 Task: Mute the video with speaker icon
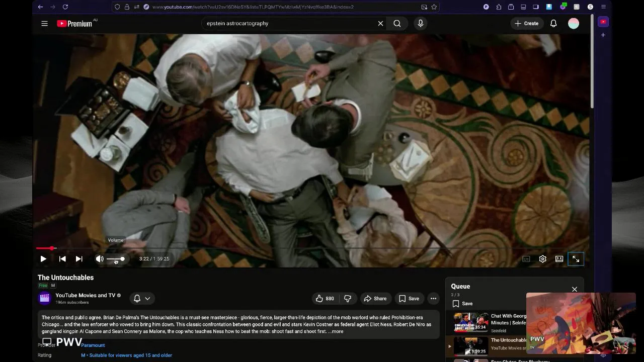point(100,259)
